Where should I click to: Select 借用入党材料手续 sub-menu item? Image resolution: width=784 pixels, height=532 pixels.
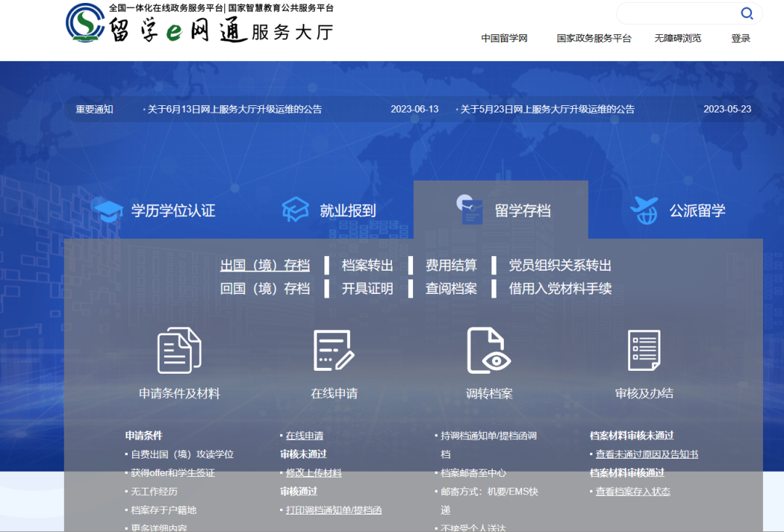point(560,289)
